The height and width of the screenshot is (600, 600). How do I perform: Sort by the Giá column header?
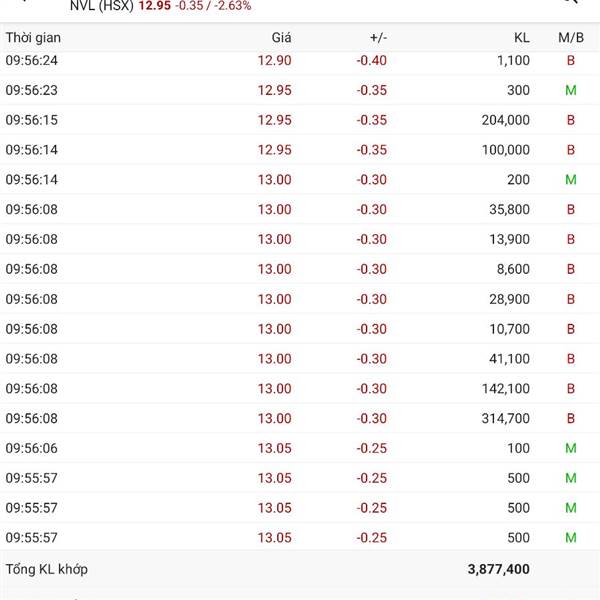coord(281,37)
